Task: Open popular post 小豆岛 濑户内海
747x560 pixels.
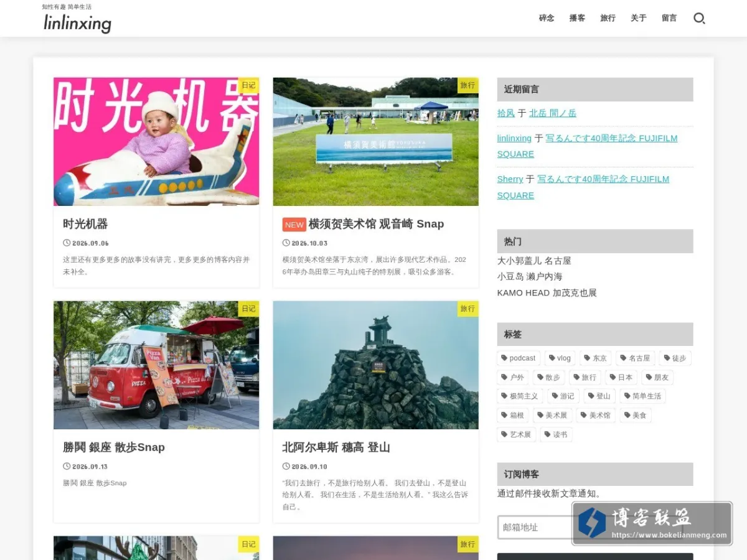Action: 530,277
